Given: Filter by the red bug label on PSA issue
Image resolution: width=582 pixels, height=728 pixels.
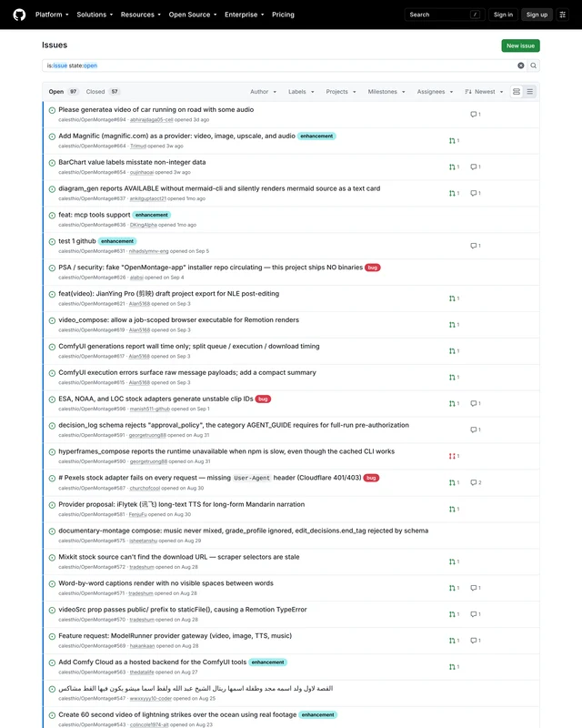Looking at the screenshot, I should click(373, 268).
